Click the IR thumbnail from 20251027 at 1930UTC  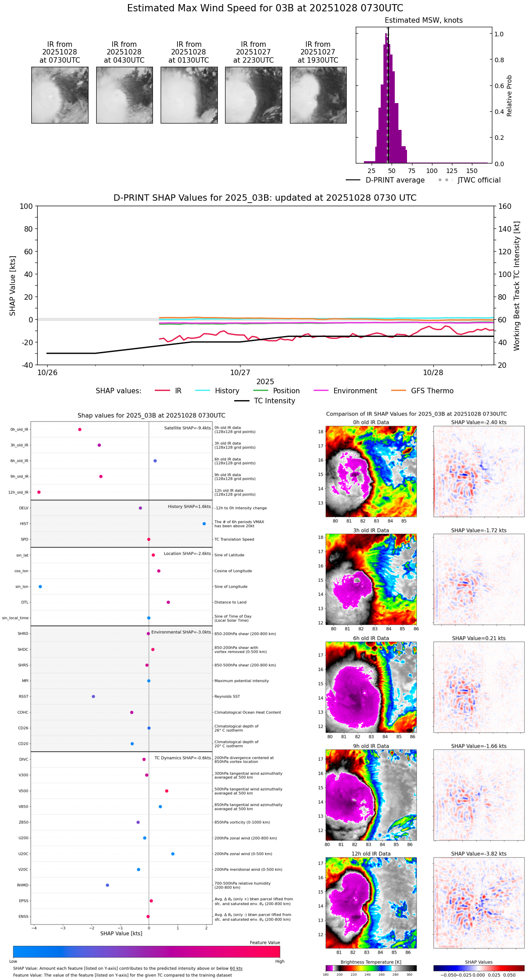click(318, 95)
